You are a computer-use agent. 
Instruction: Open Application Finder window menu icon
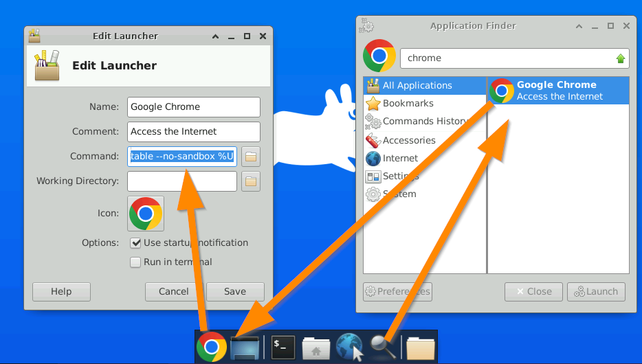click(366, 26)
